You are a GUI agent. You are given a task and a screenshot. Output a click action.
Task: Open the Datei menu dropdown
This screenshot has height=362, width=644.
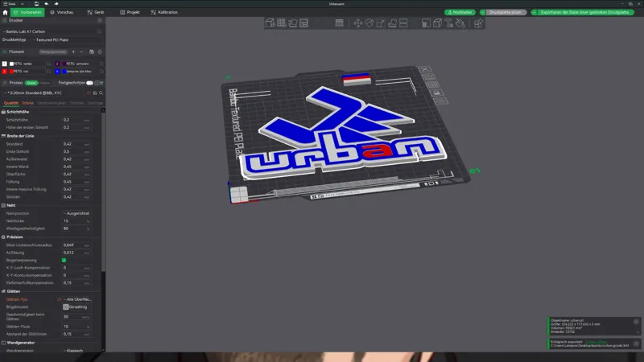(14, 4)
